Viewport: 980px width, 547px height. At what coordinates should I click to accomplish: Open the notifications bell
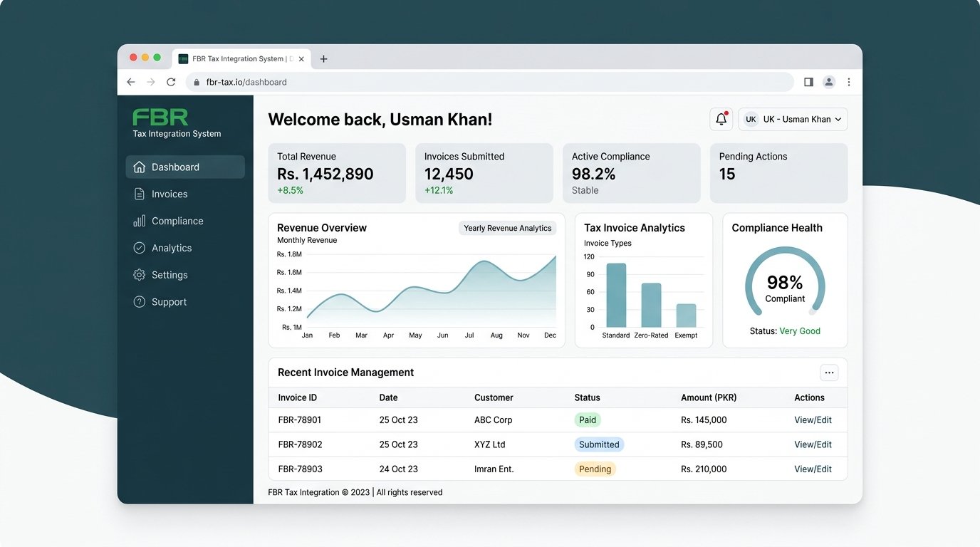tap(721, 119)
